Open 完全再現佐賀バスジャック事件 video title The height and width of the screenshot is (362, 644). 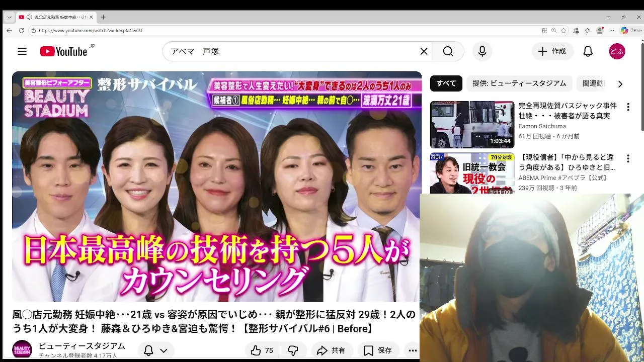pyautogui.click(x=568, y=111)
